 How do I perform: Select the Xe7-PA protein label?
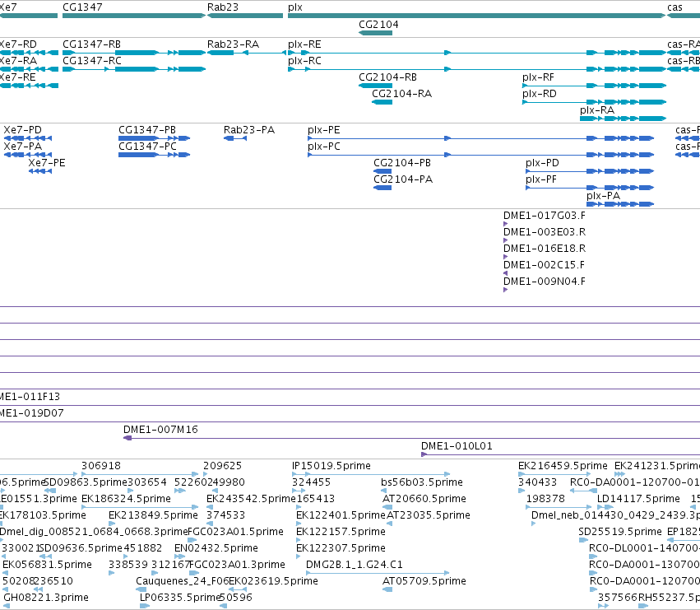(23, 147)
